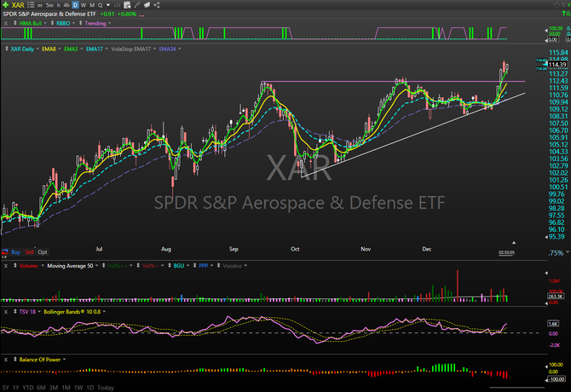Click the small up triangle on time axis
Viewport: 571px width, 392px height.
[514, 242]
